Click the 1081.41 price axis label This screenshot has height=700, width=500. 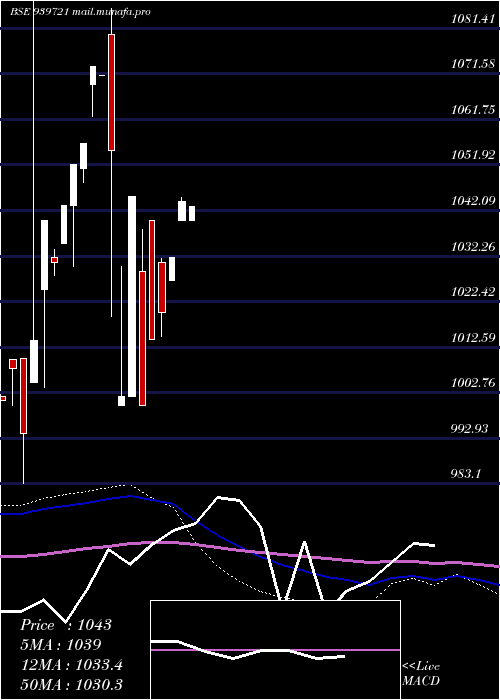coord(473,19)
